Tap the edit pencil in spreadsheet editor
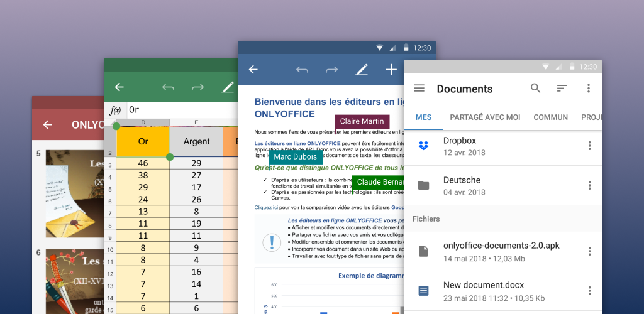This screenshot has height=314, width=644. (x=228, y=87)
